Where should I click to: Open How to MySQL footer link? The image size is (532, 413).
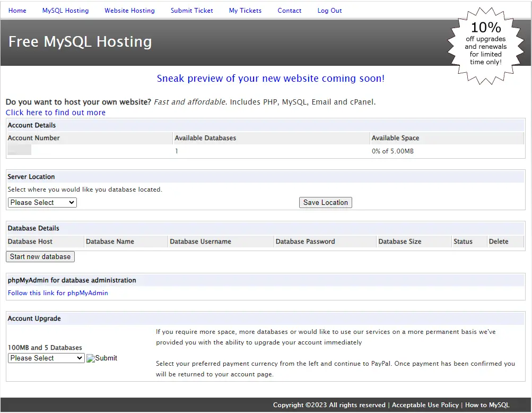[x=487, y=405]
